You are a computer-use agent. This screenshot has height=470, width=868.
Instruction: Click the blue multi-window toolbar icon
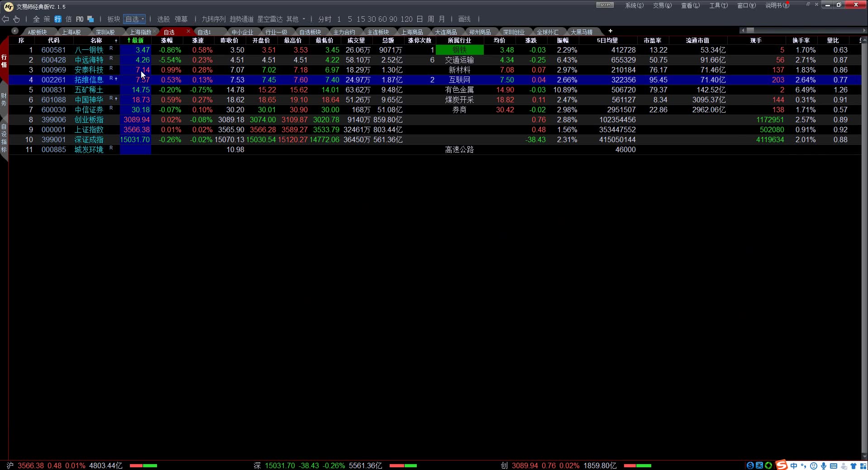point(91,19)
